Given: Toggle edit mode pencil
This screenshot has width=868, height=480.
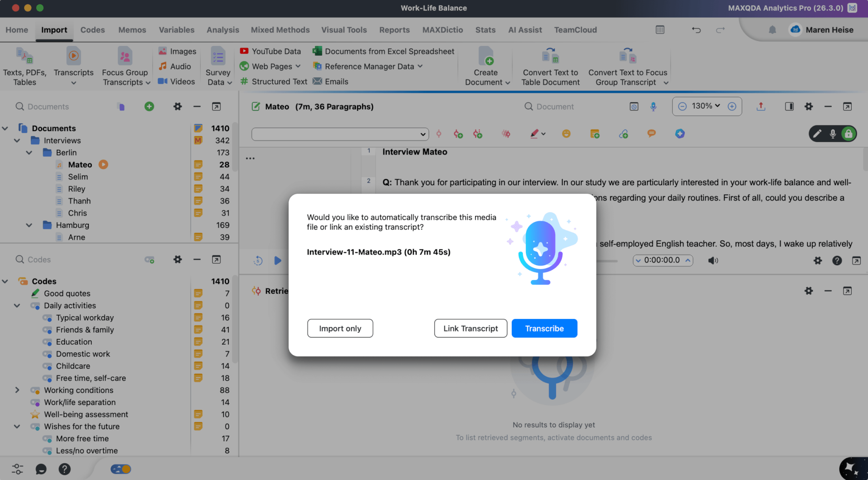Looking at the screenshot, I should [x=817, y=134].
